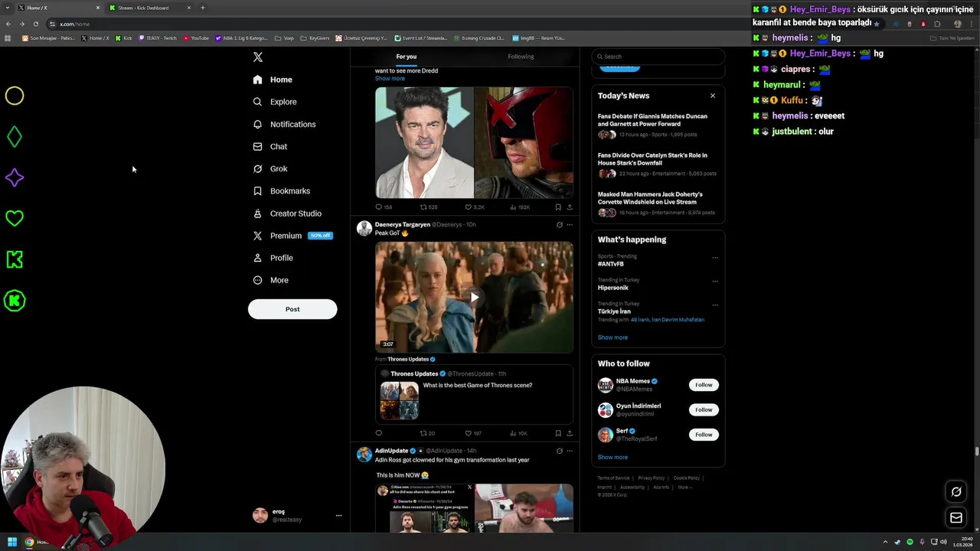
Task: Close the Today's News panel
Action: [712, 96]
